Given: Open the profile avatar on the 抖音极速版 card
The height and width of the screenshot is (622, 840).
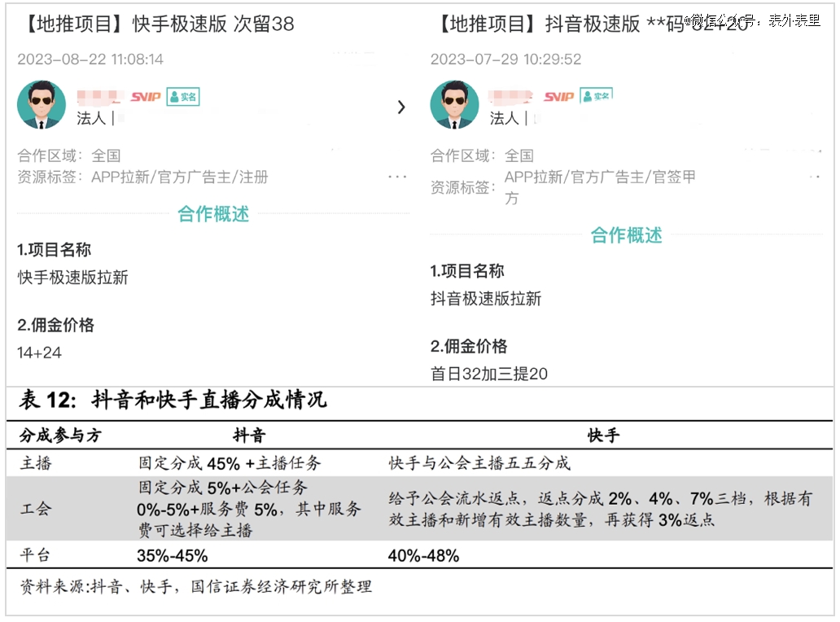Looking at the screenshot, I should click(454, 105).
